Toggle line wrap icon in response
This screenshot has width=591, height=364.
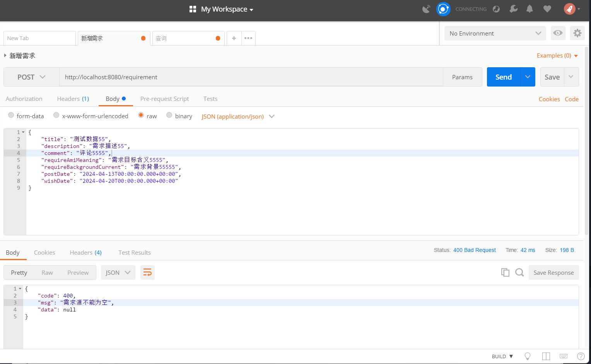(x=147, y=272)
